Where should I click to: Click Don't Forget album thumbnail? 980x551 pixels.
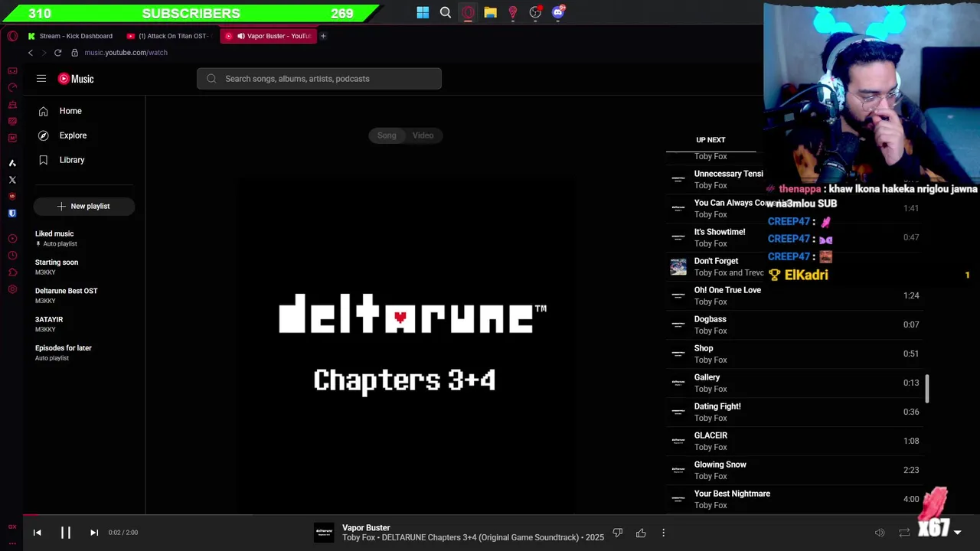(678, 266)
